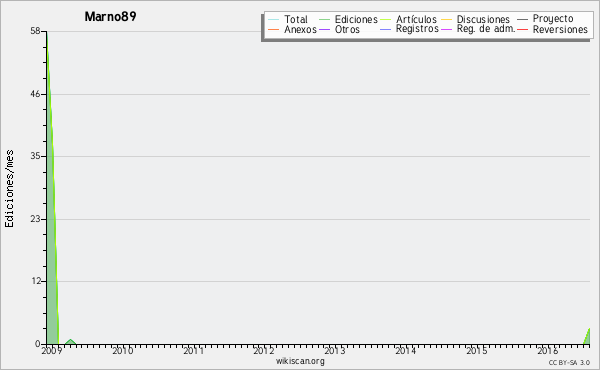This screenshot has width=600, height=370.
Task: Click the Artículos legend color line
Action: click(385, 20)
